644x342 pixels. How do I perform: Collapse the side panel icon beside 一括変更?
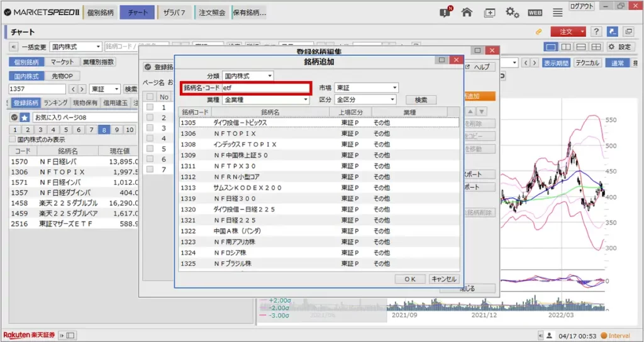coord(14,47)
